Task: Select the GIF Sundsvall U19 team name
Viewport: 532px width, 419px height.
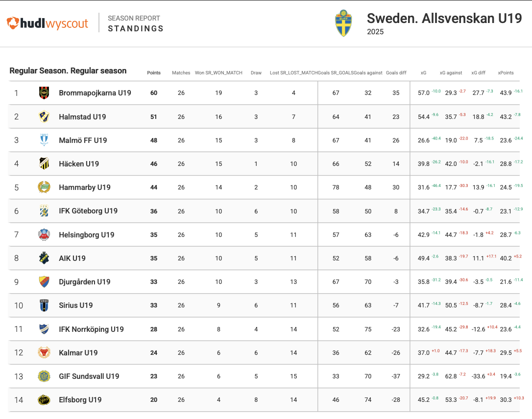Action: (89, 376)
